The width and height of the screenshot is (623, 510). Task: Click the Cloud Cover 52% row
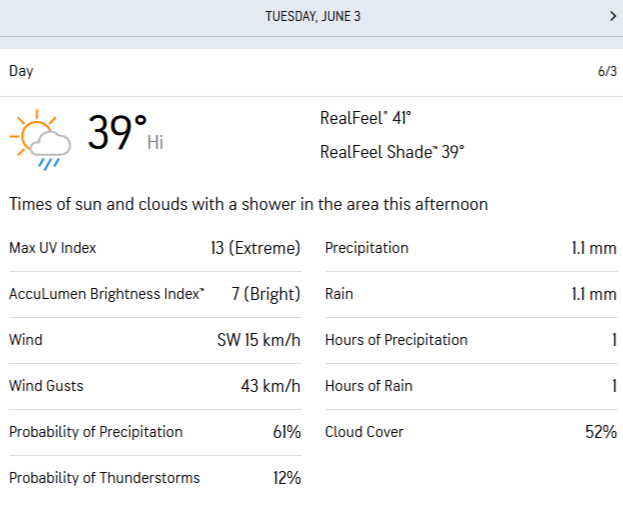click(x=470, y=432)
